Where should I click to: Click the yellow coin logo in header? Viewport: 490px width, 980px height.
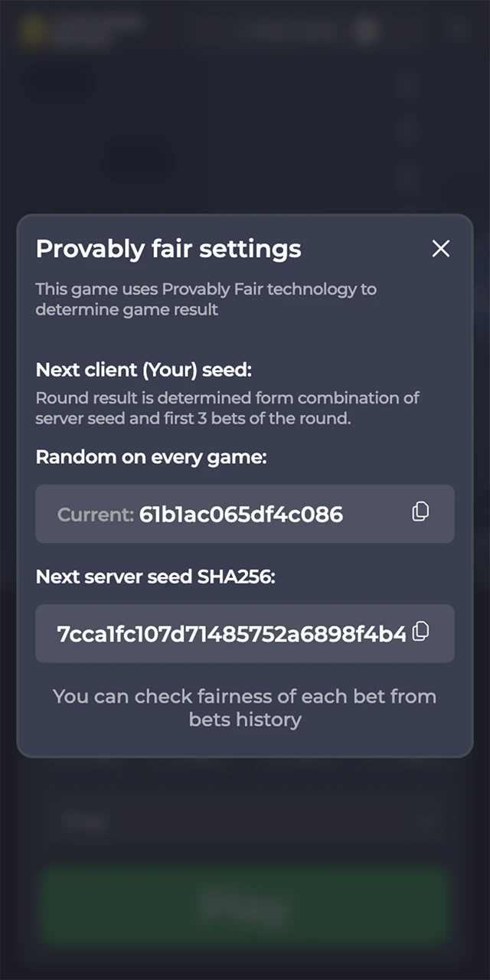[x=34, y=31]
